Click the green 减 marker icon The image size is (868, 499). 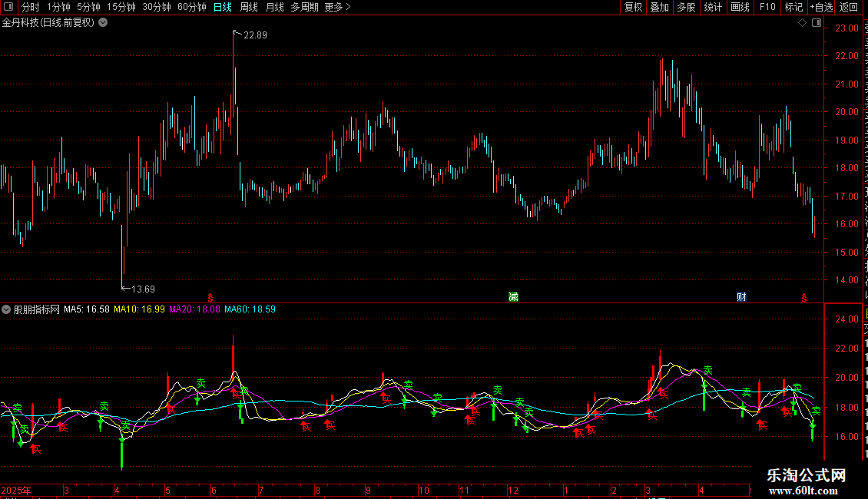tap(513, 297)
